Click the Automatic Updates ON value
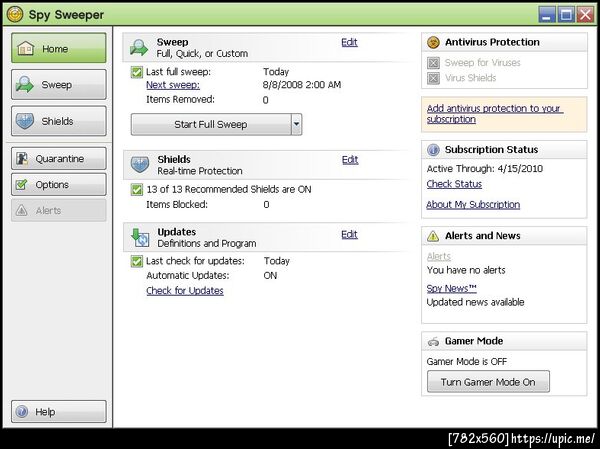This screenshot has height=449, width=600. pyautogui.click(x=270, y=276)
